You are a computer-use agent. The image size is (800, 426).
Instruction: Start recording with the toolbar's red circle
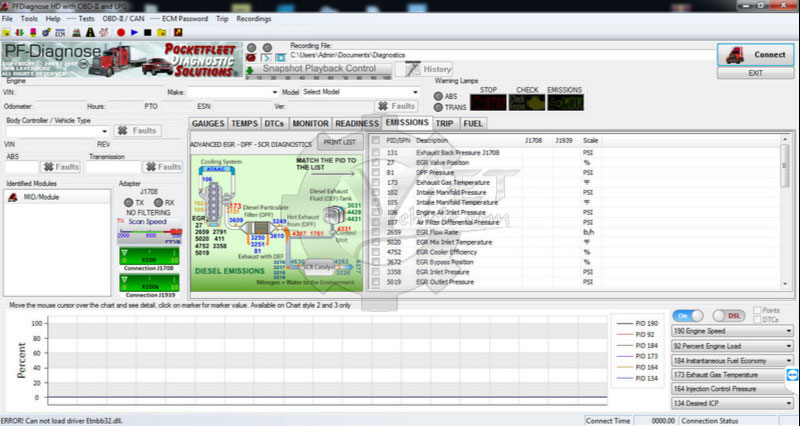[121, 33]
